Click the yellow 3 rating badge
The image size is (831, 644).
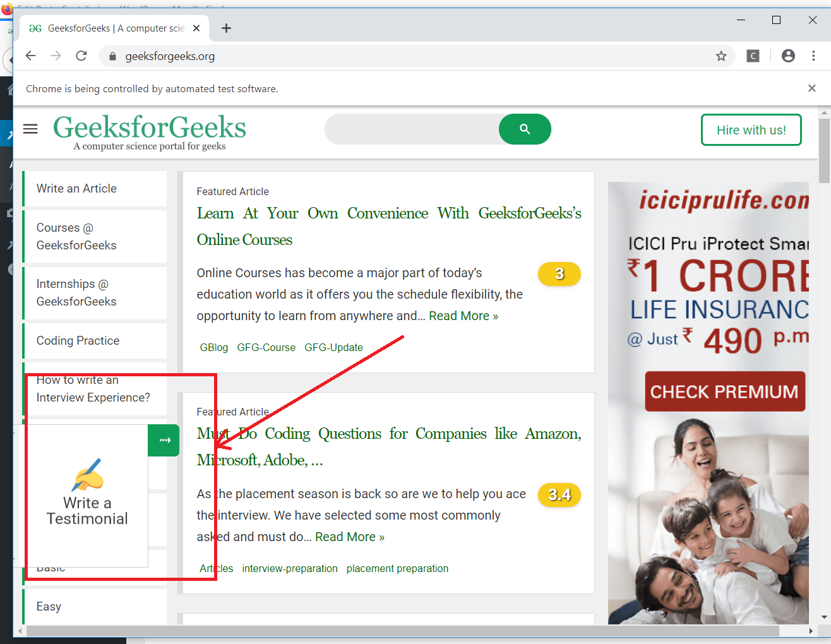[559, 274]
